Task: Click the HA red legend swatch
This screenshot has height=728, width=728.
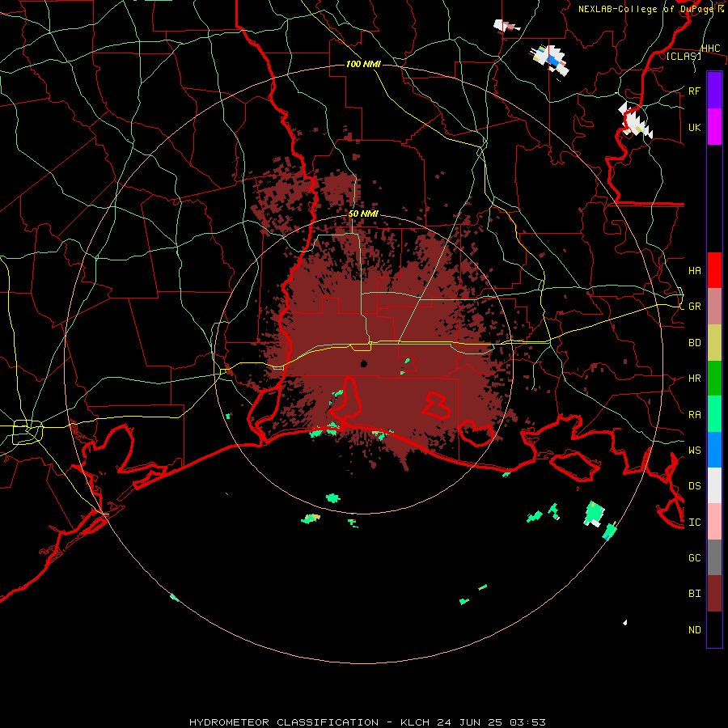Action: (x=714, y=270)
